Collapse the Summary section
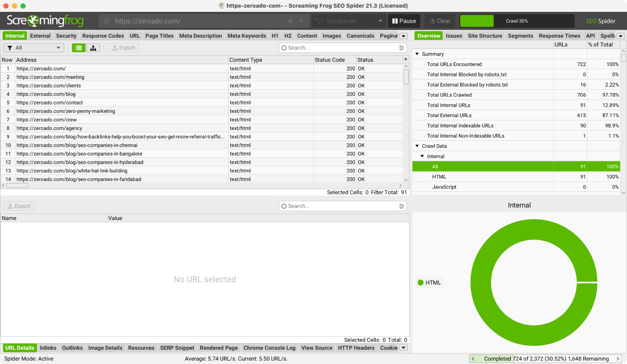The image size is (627, 364). (417, 54)
